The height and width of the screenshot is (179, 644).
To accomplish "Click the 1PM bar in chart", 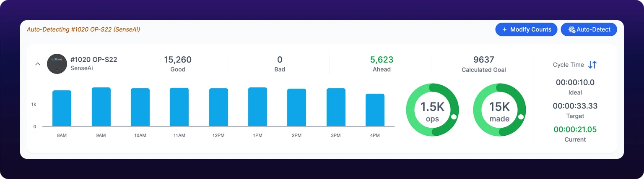I will point(257,107).
